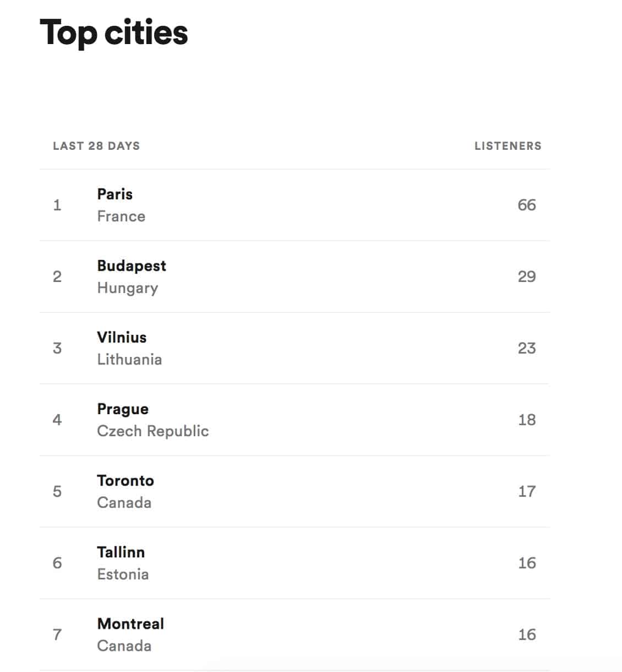The image size is (622, 672).
Task: Select the 17 listeners value for Toronto
Action: [527, 491]
